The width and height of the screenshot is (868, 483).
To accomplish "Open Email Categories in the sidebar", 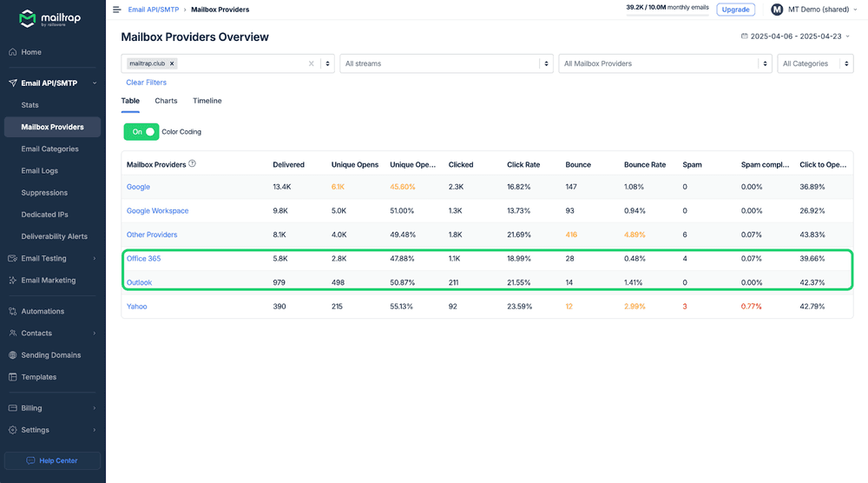I will click(49, 149).
